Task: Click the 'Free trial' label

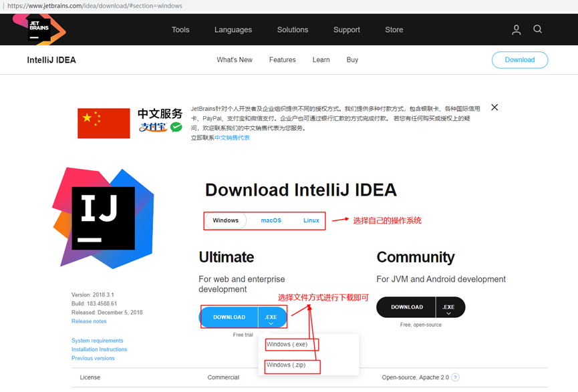Action: [243, 335]
